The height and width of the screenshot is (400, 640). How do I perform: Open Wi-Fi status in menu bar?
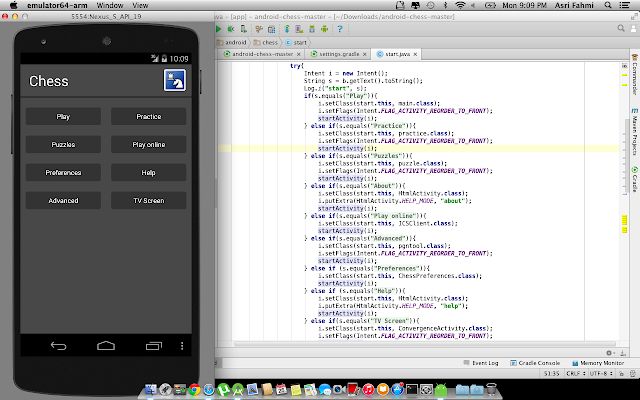(460, 5)
